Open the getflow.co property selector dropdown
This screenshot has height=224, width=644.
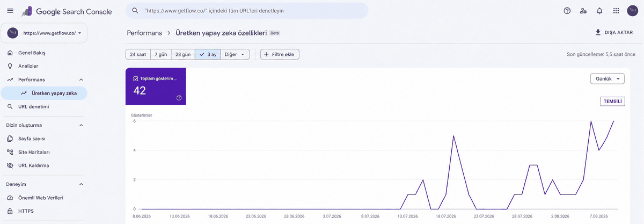click(44, 33)
